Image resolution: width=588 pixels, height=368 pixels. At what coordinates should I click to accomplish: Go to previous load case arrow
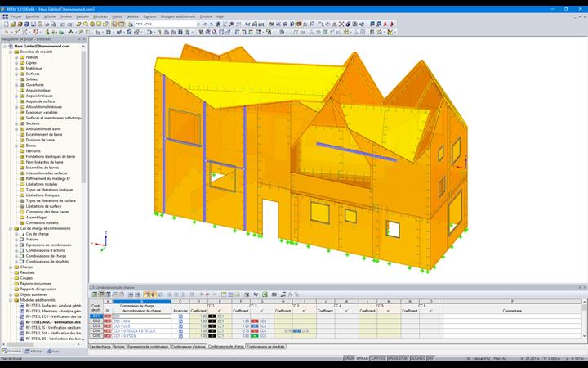205,24
